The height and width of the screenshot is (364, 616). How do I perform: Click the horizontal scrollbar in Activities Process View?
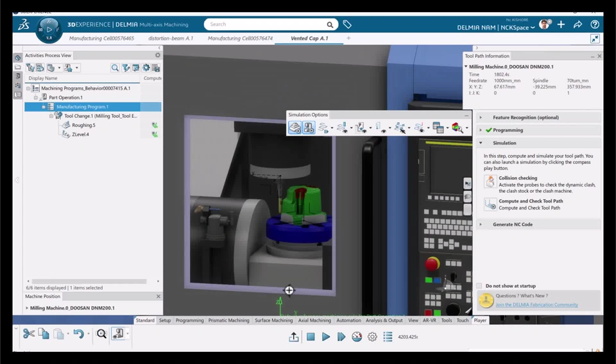pos(89,281)
